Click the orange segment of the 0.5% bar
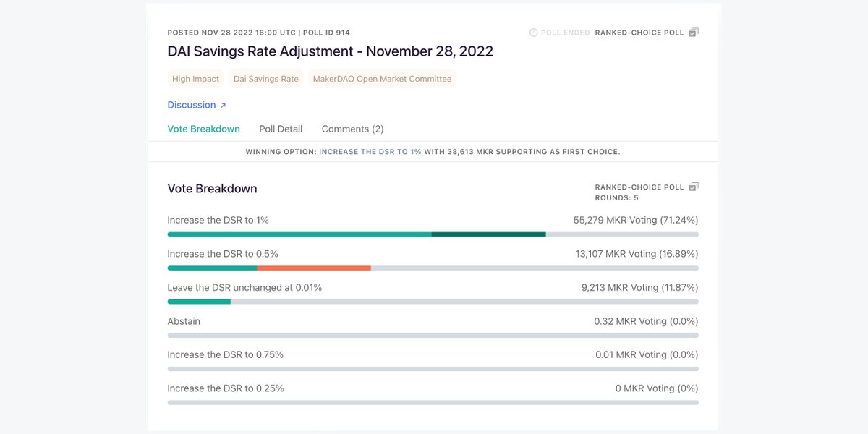 pyautogui.click(x=314, y=268)
